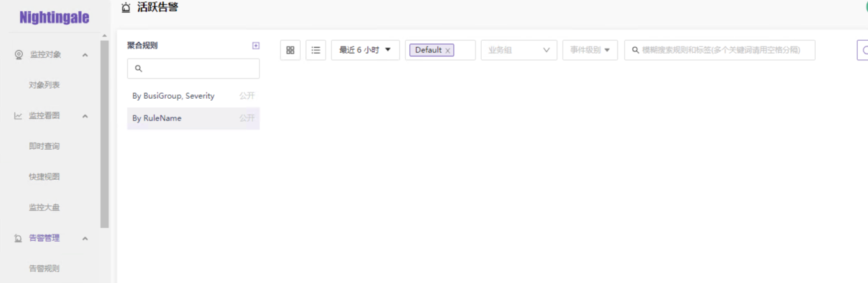Click the 监控对象 sidebar icon
This screenshot has width=868, height=283.
point(18,55)
